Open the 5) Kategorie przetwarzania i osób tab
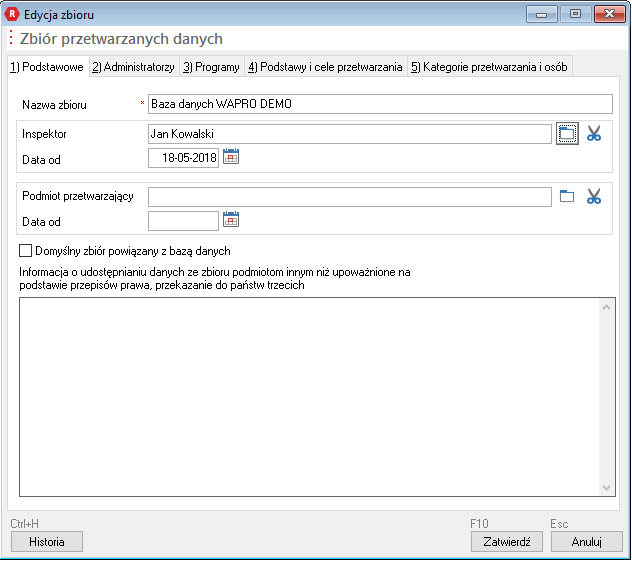This screenshot has width=632, height=561. click(x=489, y=67)
